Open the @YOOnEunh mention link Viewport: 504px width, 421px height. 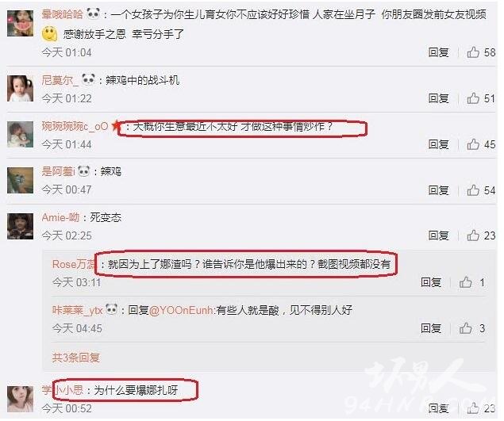[181, 310]
